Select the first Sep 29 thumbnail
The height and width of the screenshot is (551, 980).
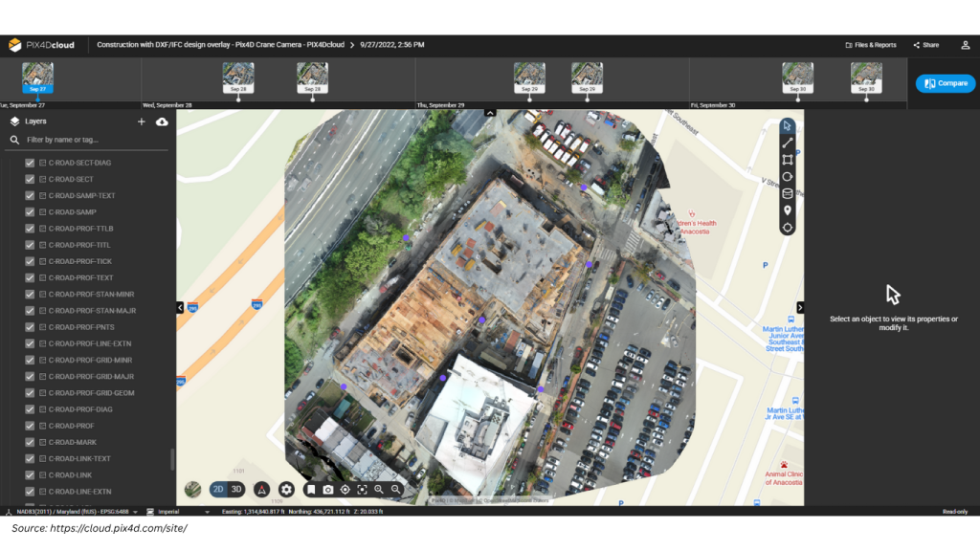pyautogui.click(x=529, y=77)
